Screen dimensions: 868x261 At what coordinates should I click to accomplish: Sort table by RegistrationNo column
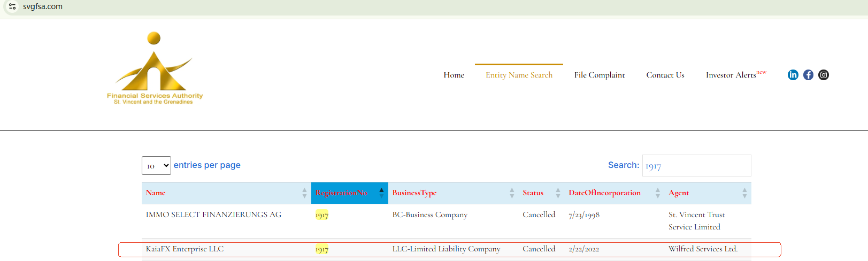click(x=350, y=193)
